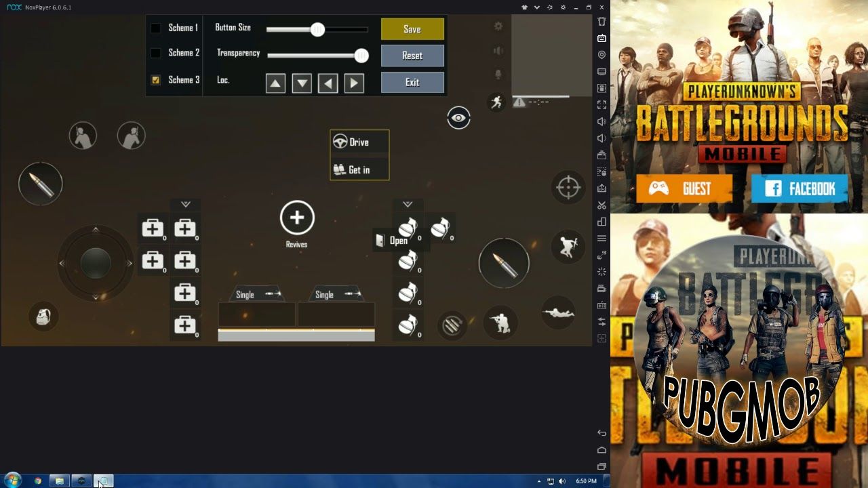Toggle the peek-right lean button

pos(132,136)
